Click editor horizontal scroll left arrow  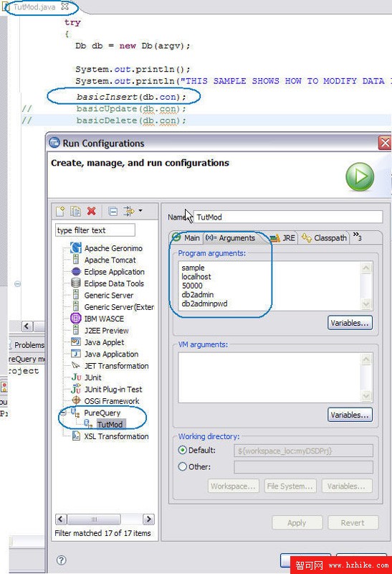pos(27,326)
